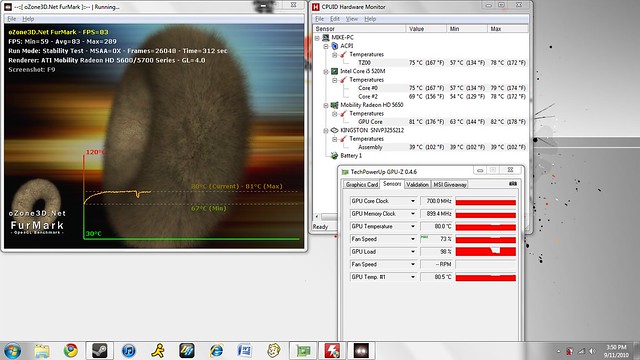Viewport: 640px width, 360px height.
Task: Switch to the Validation tab
Action: point(417,184)
